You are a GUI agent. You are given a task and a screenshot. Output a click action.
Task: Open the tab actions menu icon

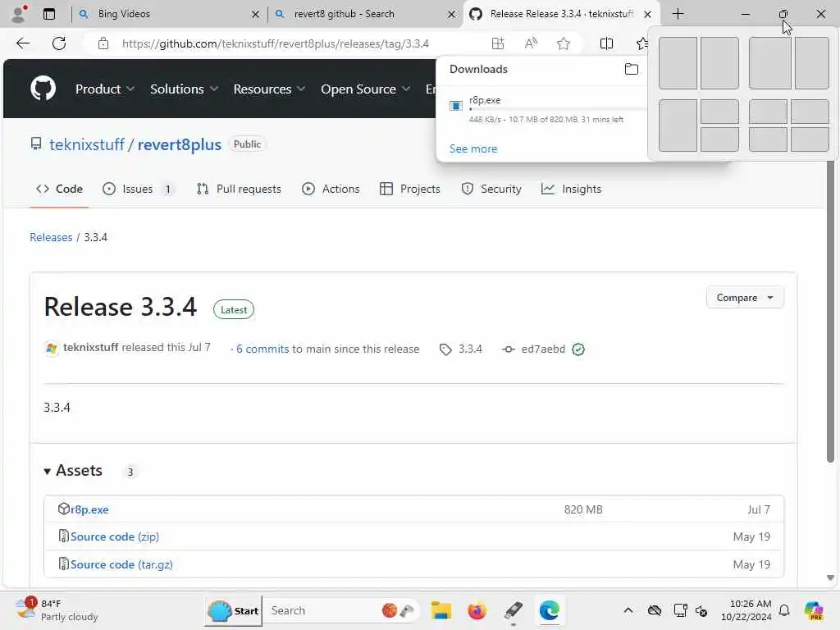[x=49, y=14]
